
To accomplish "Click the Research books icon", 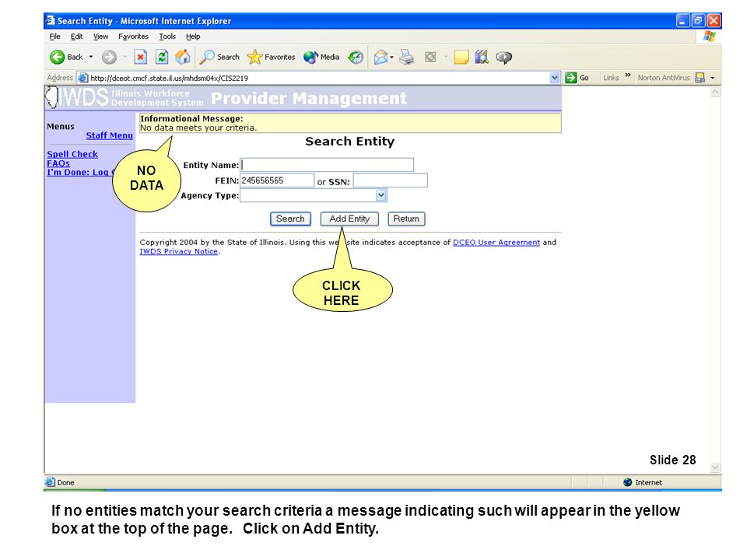I will click(x=482, y=57).
